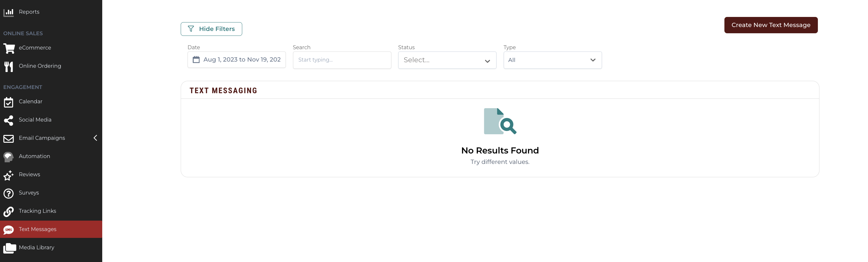
Task: Click the Tracking Links chain icon
Action: coord(8,211)
